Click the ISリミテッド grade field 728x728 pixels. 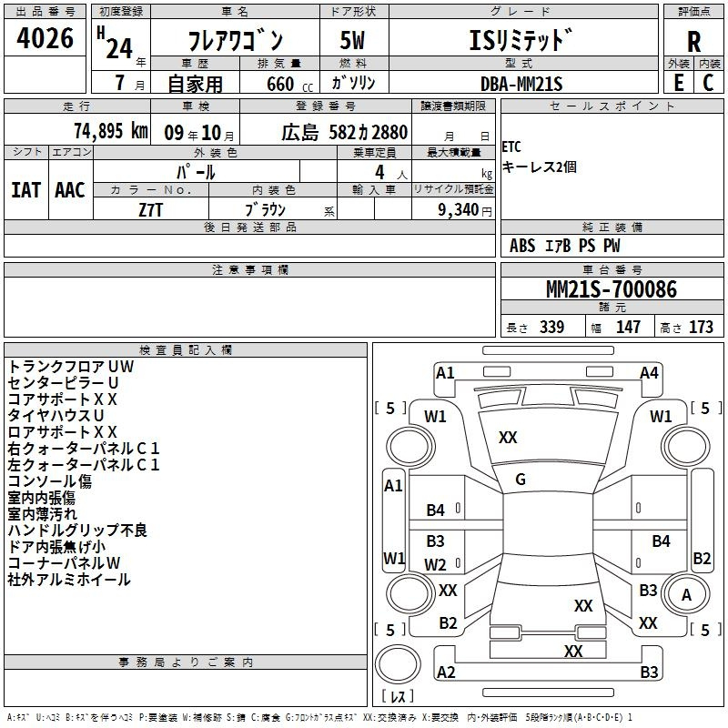pyautogui.click(x=521, y=40)
